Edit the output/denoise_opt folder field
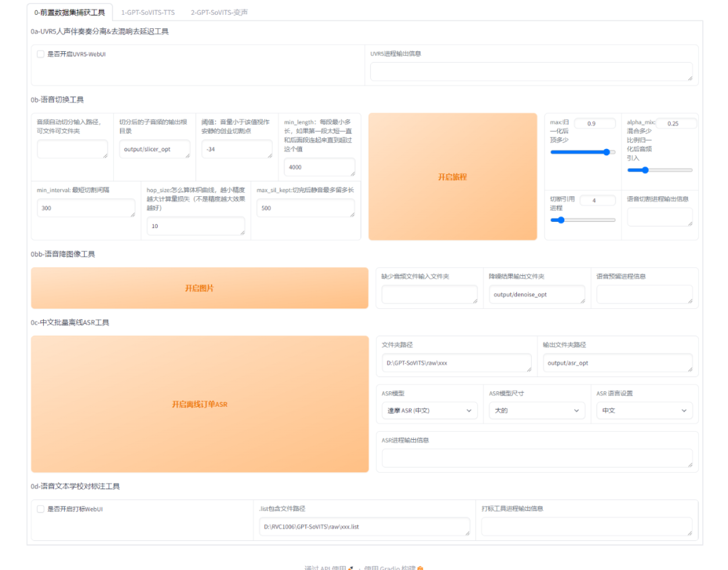The image size is (728, 570). tap(537, 295)
